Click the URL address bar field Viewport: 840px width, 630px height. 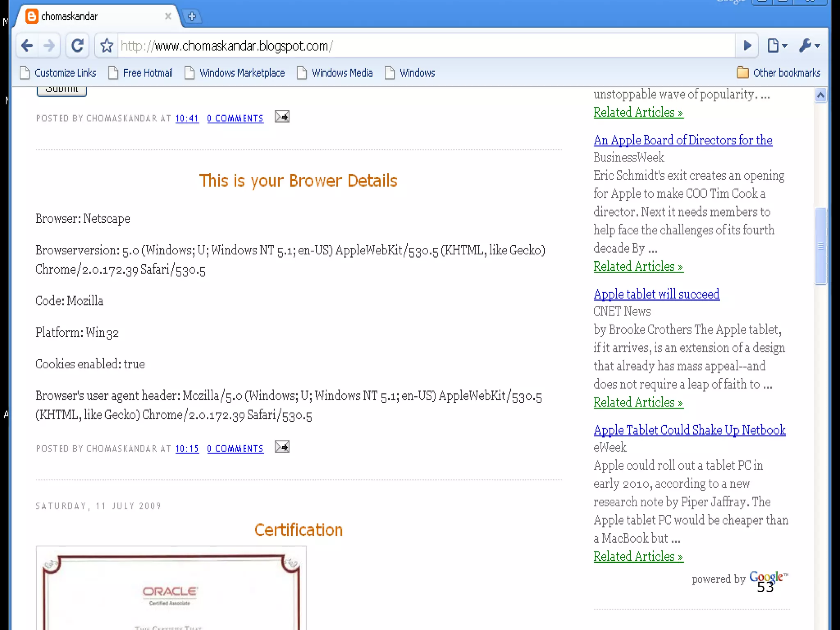(x=410, y=46)
